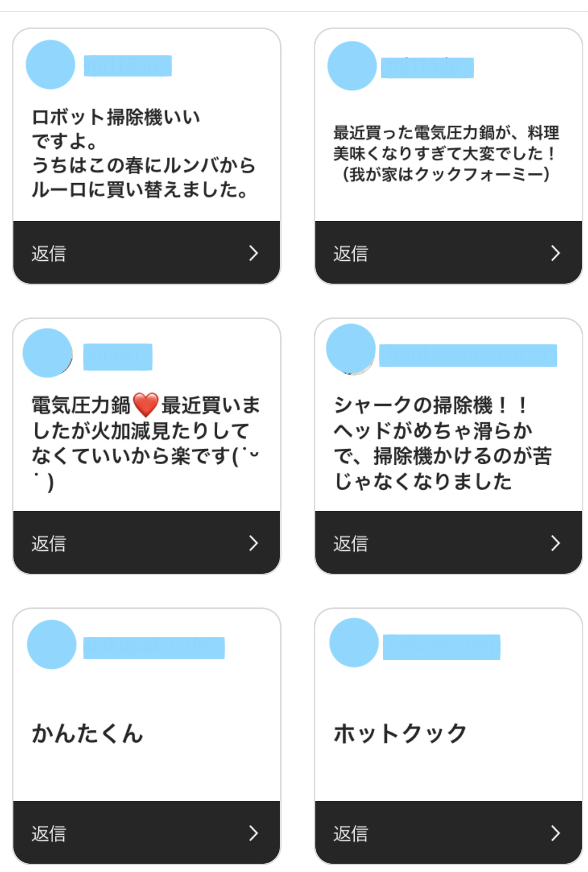Open avatar on the クックフォーミー reply card
The height and width of the screenshot is (872, 588).
[x=352, y=66]
